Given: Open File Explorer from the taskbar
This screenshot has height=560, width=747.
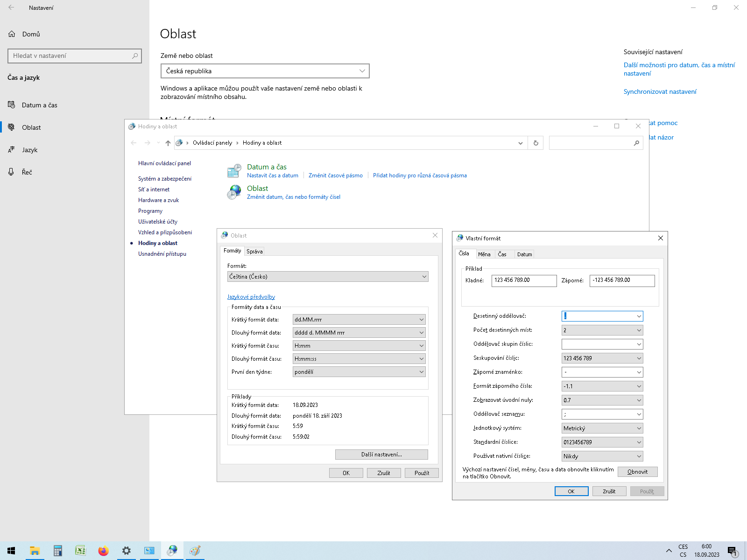Looking at the screenshot, I should (x=35, y=551).
